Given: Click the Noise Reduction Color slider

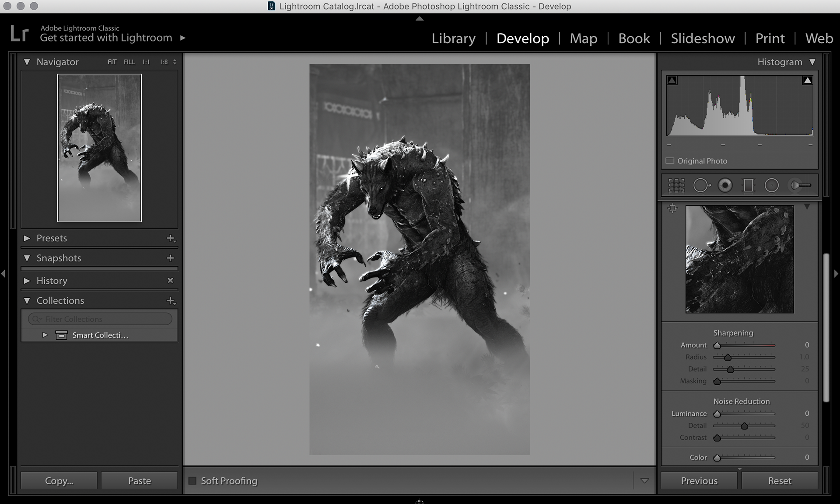Looking at the screenshot, I should tap(744, 458).
